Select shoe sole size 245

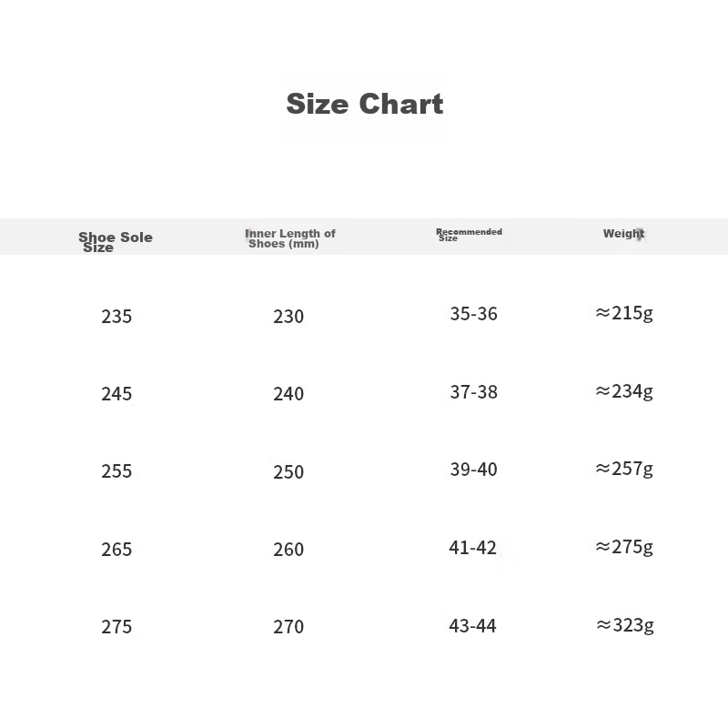[x=116, y=394]
